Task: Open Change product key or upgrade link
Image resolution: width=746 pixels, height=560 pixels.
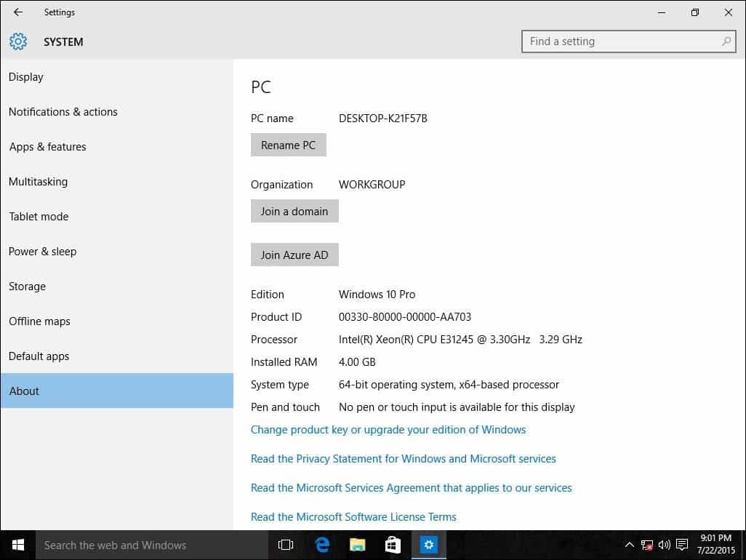Action: click(x=388, y=430)
